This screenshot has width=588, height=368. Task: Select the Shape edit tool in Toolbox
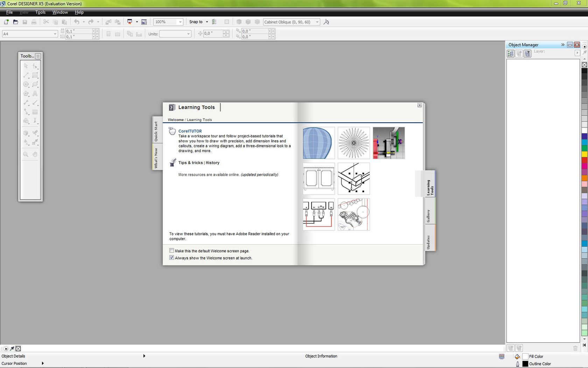pyautogui.click(x=35, y=66)
